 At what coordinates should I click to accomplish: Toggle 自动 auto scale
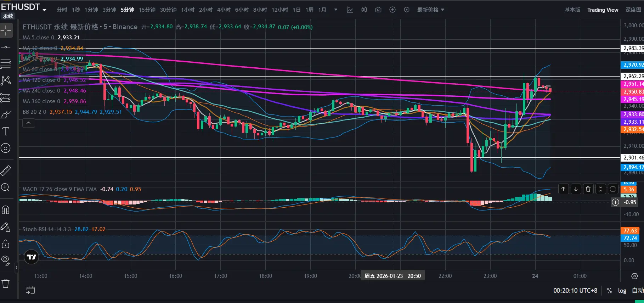638,291
